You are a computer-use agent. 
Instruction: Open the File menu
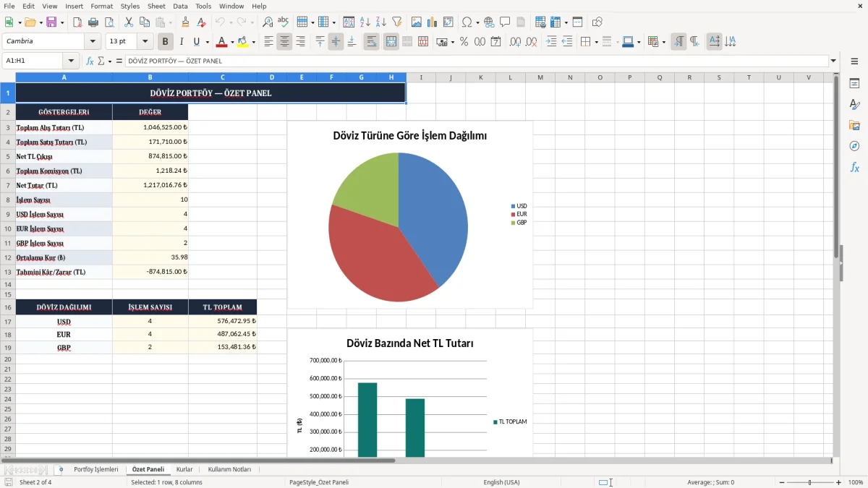point(9,6)
